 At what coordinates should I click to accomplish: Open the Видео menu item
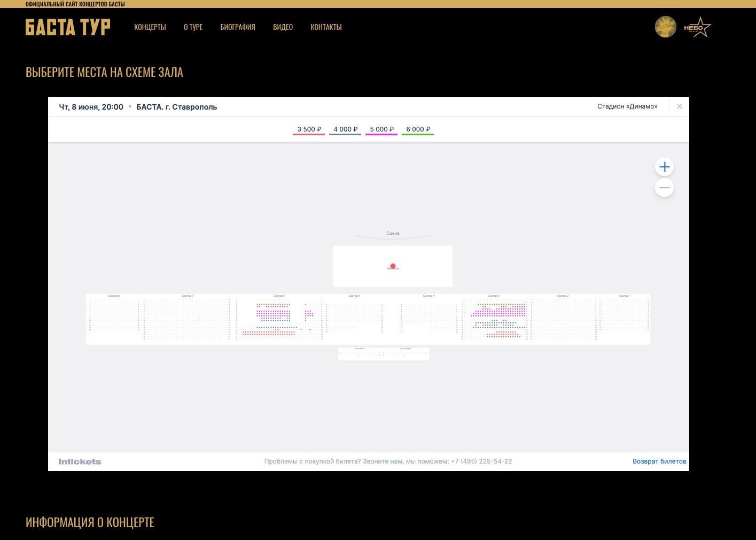point(283,27)
